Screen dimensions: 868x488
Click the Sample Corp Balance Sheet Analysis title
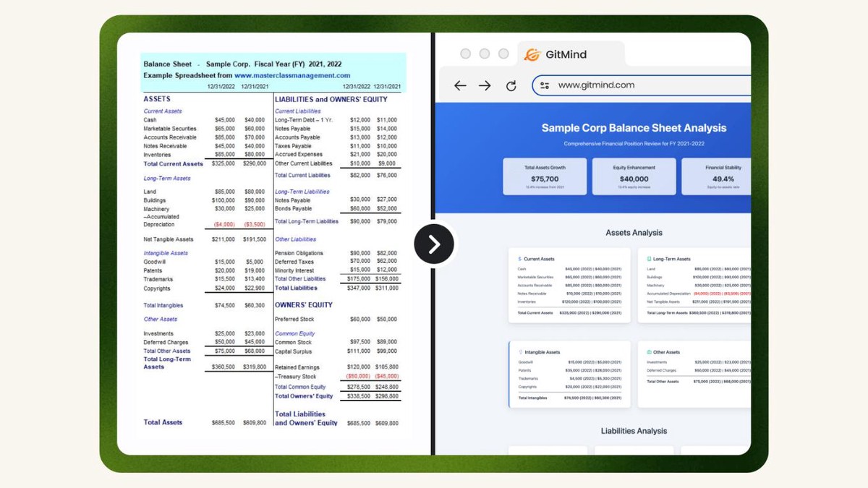pos(634,128)
